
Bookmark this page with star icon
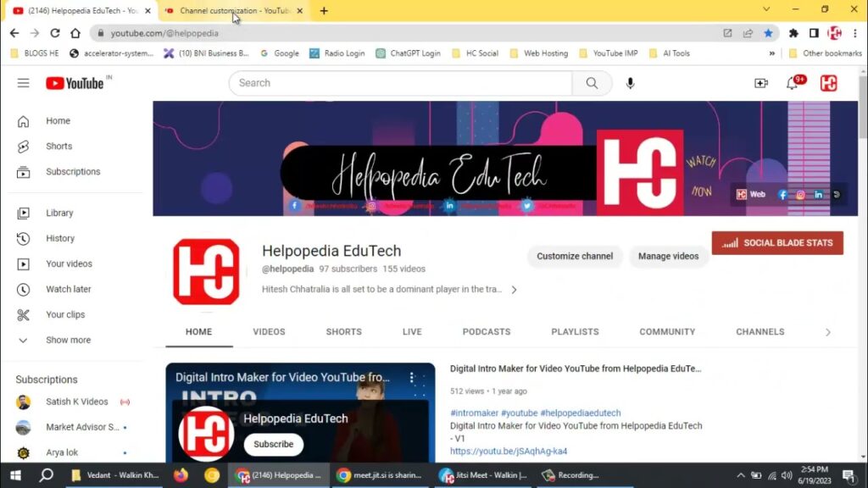pos(768,33)
